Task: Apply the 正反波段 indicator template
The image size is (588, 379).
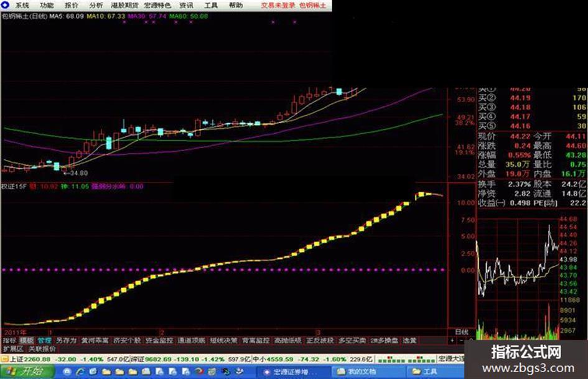Action: tap(320, 340)
